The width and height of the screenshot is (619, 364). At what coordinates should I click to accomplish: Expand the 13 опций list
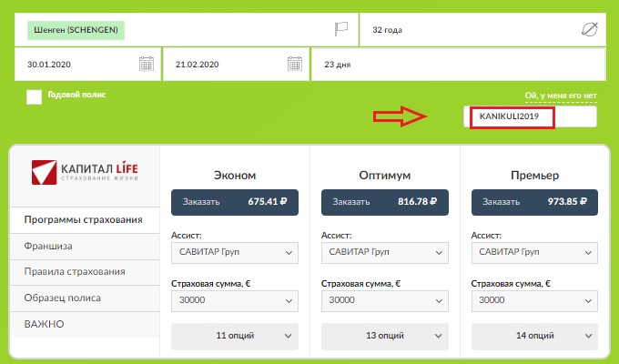pos(385,337)
